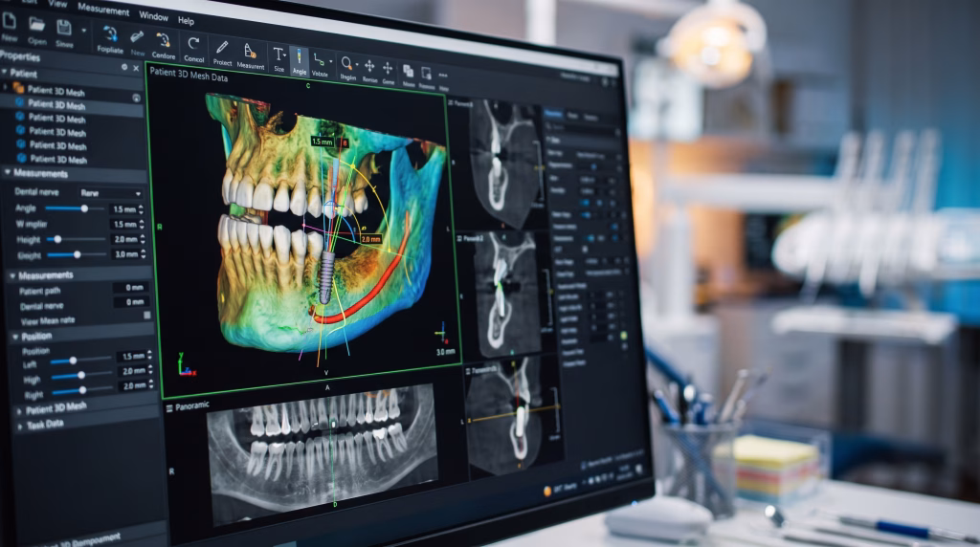Click the orange 2.0 mm measurement label
Viewport: 980px width, 547px height.
point(370,239)
